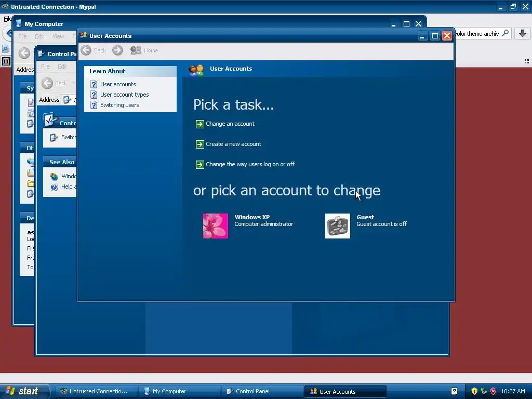This screenshot has height=399, width=532.
Task: Click the User Accounts header icon
Action: click(196, 70)
